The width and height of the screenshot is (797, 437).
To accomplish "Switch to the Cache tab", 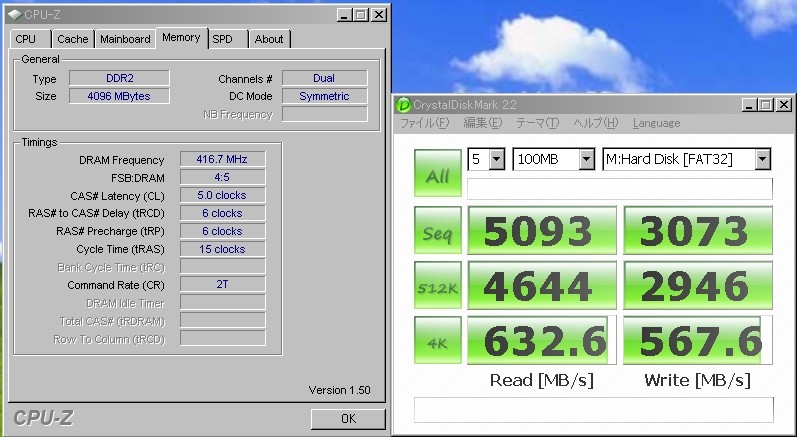I will click(x=72, y=39).
